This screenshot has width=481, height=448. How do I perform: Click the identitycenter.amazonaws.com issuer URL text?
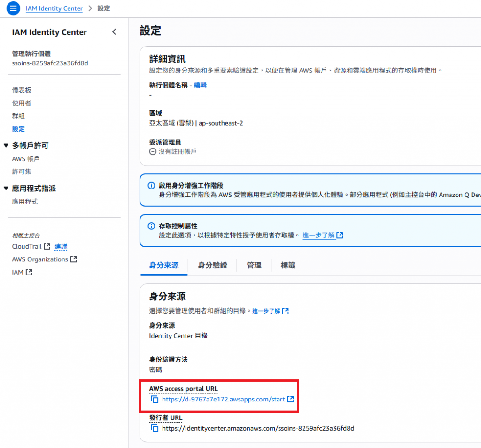[x=258, y=428]
